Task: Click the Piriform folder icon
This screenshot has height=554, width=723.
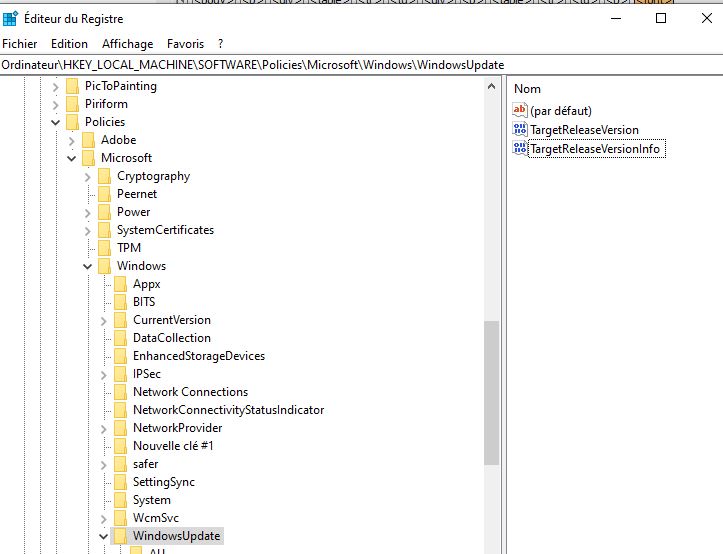Action: click(x=72, y=104)
